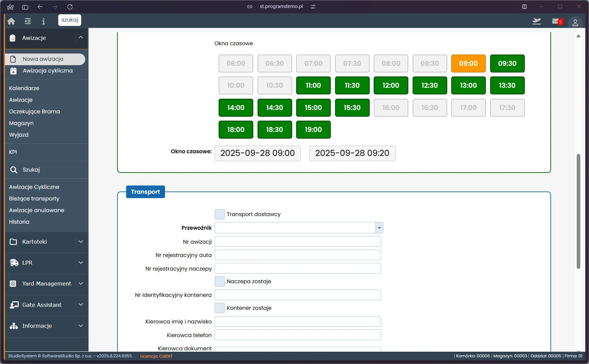Tick the Naczepa zostaje checkbox
This screenshot has height=364, width=589.
tap(220, 282)
